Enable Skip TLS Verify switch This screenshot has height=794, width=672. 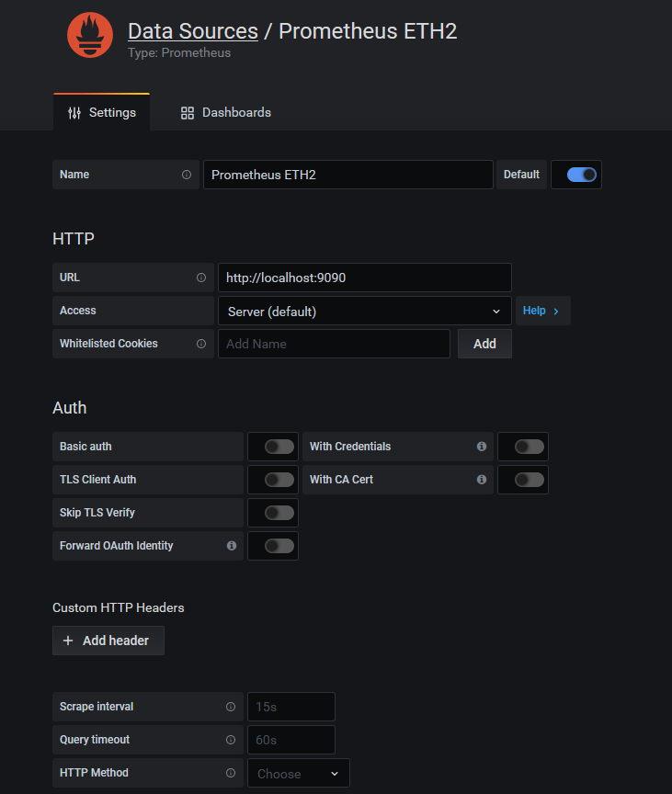click(x=279, y=513)
